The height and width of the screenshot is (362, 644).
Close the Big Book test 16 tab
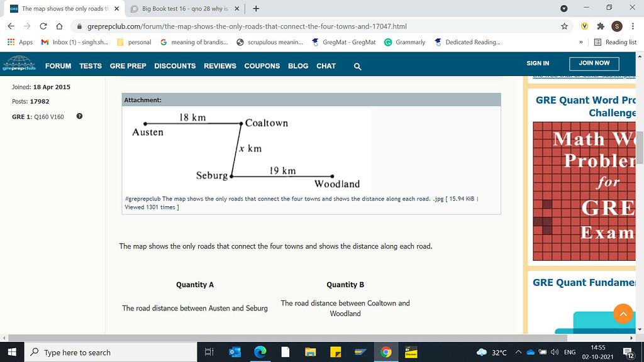pos(237,9)
